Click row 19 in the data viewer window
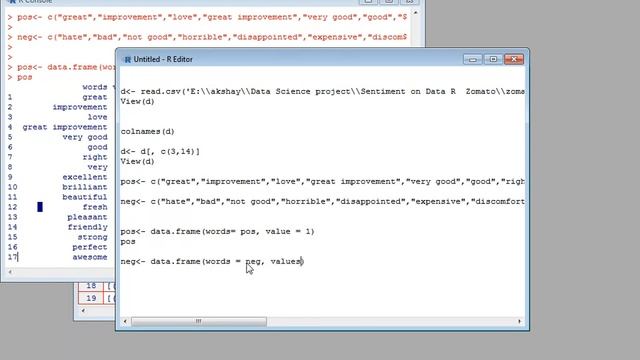Viewport: 640px width, 360px height. click(x=97, y=298)
